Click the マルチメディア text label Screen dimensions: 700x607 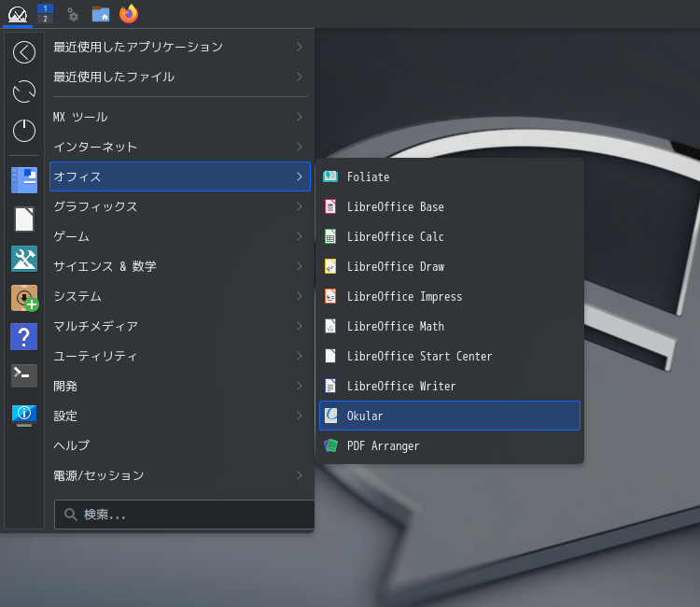(x=95, y=326)
